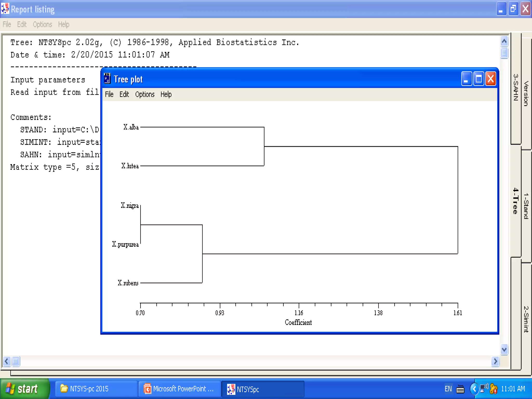Select the 4-Tree tab
The width and height of the screenshot is (532, 399).
click(x=516, y=201)
